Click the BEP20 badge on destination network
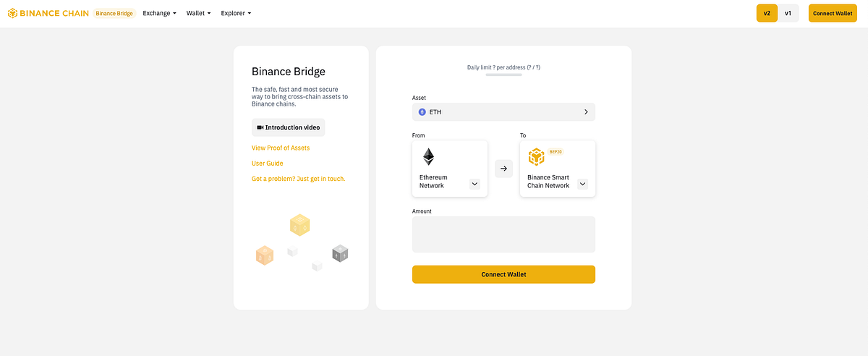 coord(556,151)
